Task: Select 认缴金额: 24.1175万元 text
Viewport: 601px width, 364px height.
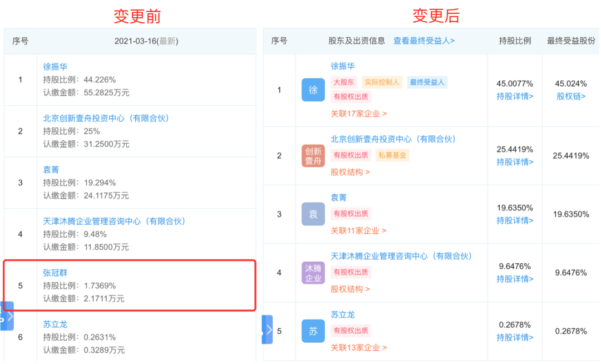Action: pyautogui.click(x=86, y=196)
